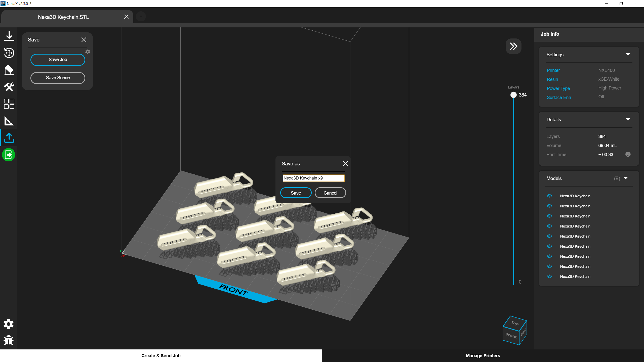
Task: Click the NXE400 printer value
Action: pyautogui.click(x=607, y=70)
